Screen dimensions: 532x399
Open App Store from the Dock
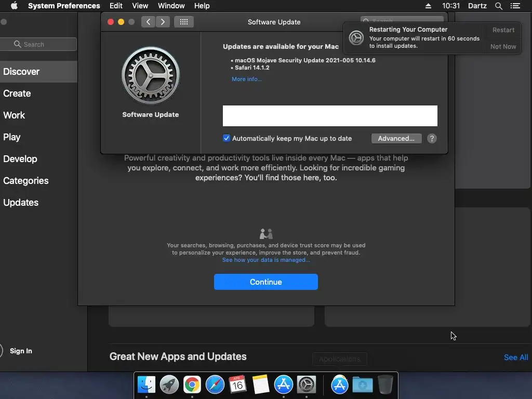pos(283,385)
